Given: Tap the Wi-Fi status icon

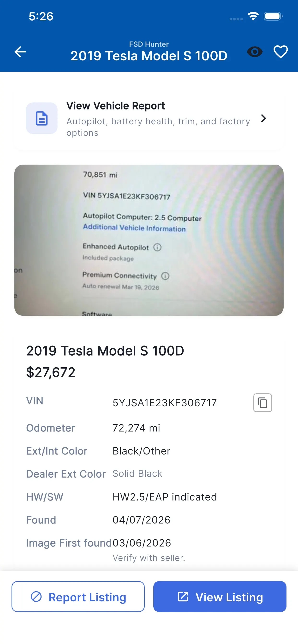Looking at the screenshot, I should [253, 16].
